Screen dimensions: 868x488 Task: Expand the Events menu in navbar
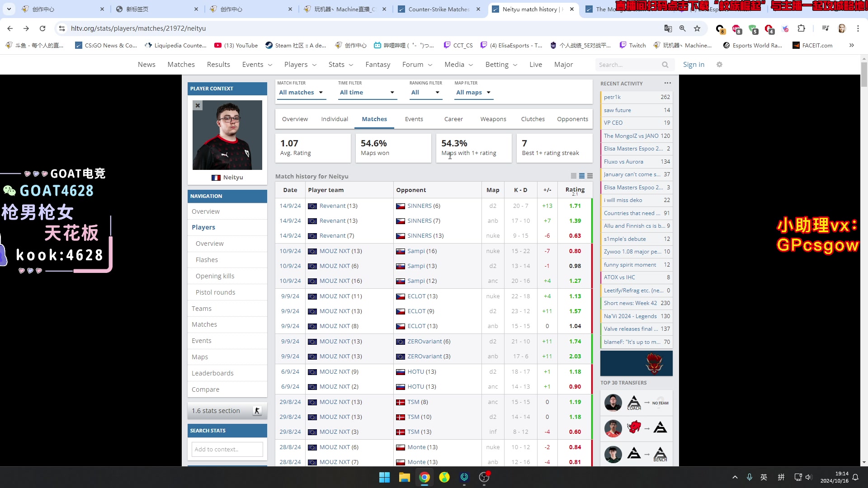pyautogui.click(x=257, y=65)
